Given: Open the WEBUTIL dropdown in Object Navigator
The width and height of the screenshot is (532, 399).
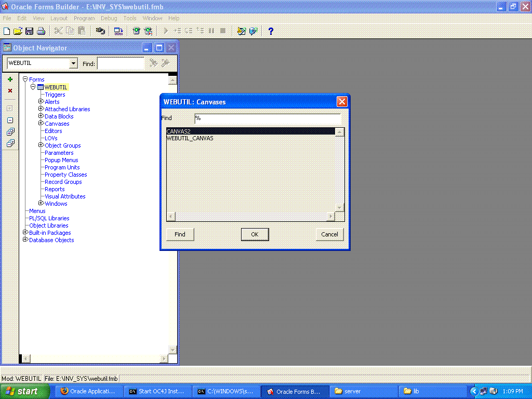Looking at the screenshot, I should click(x=73, y=63).
